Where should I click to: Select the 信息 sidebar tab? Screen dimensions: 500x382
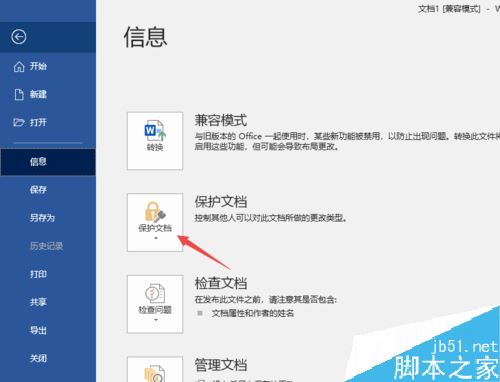pyautogui.click(x=48, y=162)
